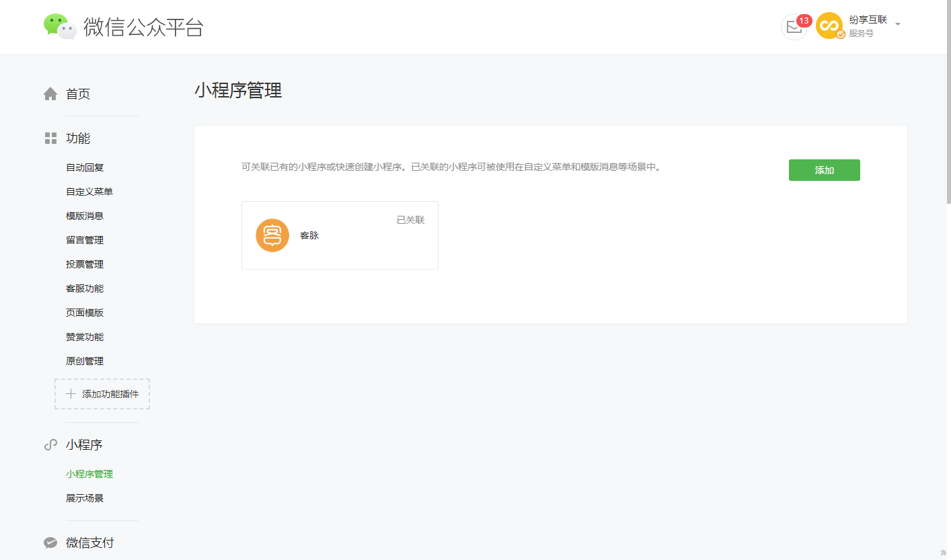The image size is (951, 560).
Task: Add a function plugin via 添加功能插件
Action: point(102,394)
